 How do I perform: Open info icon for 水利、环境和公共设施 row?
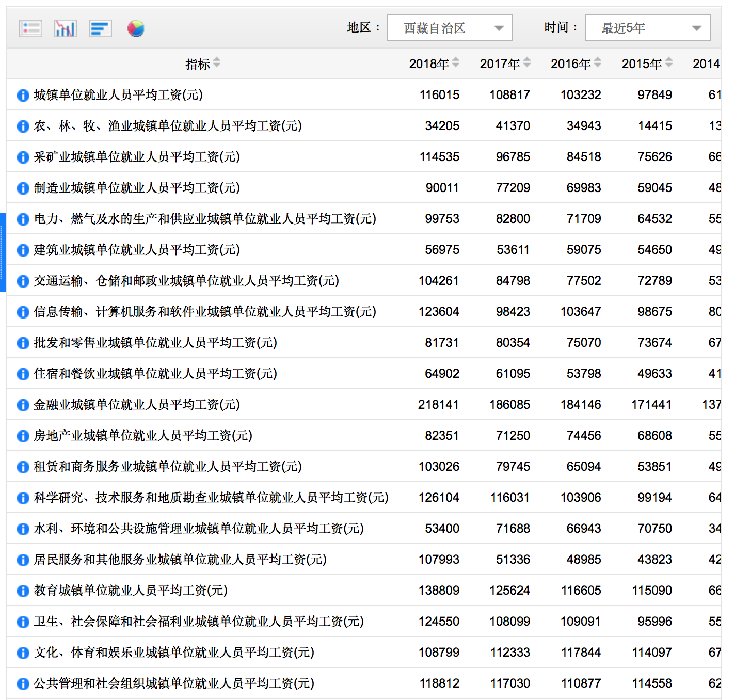[x=23, y=529]
